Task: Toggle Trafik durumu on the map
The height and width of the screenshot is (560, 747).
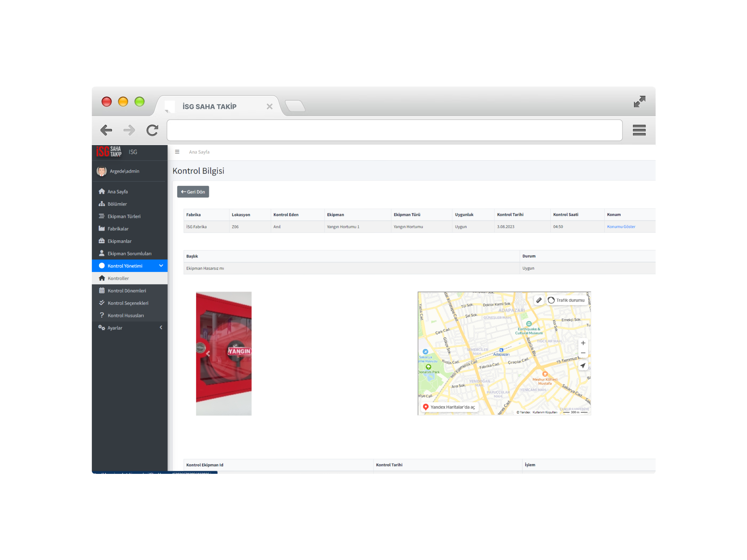Action: pos(566,301)
